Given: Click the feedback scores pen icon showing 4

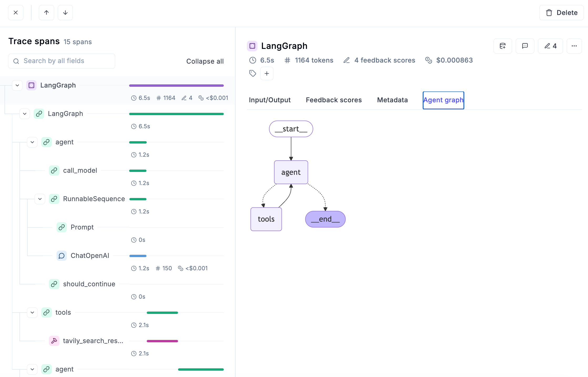Looking at the screenshot, I should (550, 46).
